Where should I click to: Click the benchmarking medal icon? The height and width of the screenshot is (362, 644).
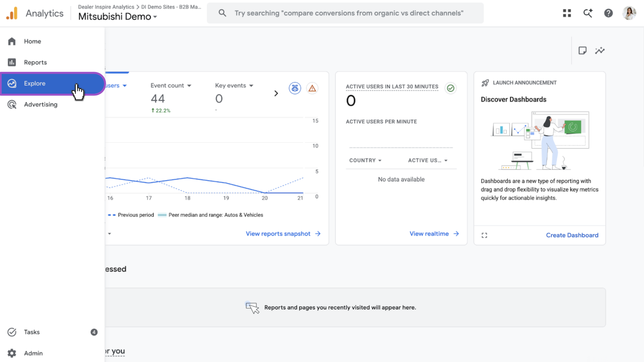295,88
